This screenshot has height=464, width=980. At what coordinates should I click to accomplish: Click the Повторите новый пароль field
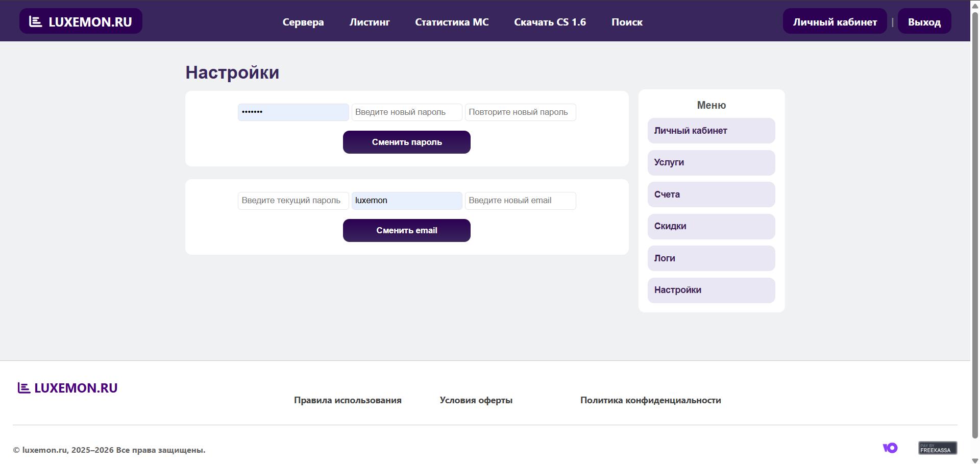pos(520,112)
